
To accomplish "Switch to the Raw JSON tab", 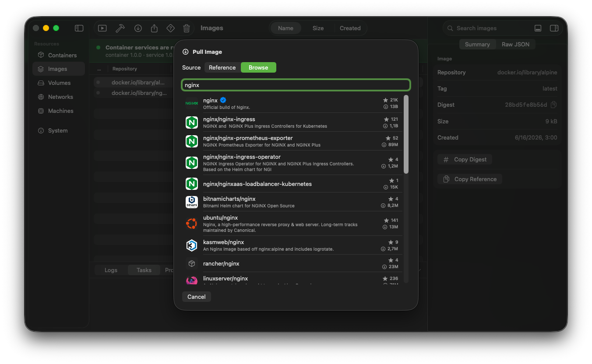I will 515,44.
